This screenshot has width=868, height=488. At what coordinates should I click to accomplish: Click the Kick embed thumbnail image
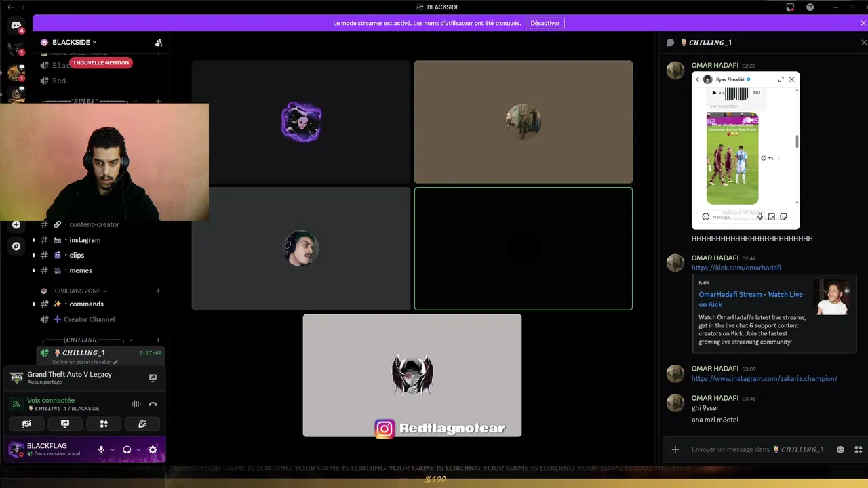point(832,297)
